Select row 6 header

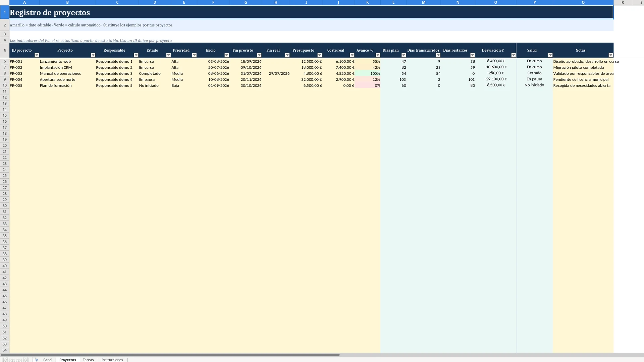(x=5, y=61)
